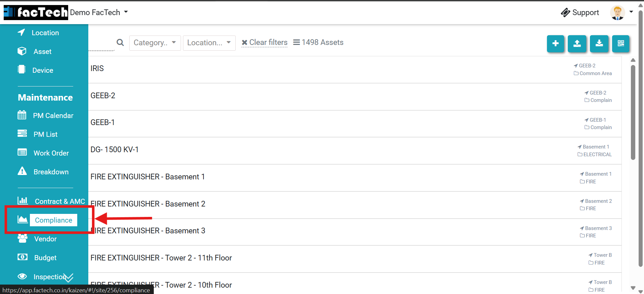
Task: Click the search magnifier icon
Action: point(120,43)
